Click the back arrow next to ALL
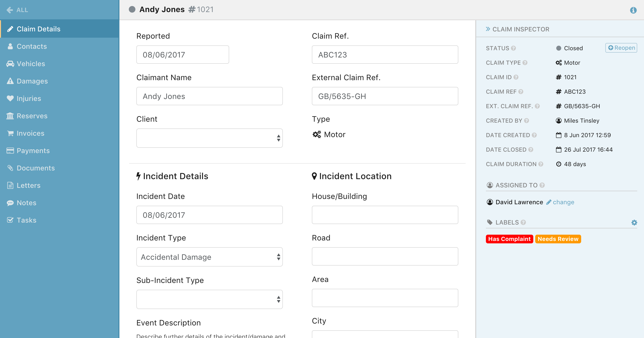The image size is (644, 338). click(9, 10)
